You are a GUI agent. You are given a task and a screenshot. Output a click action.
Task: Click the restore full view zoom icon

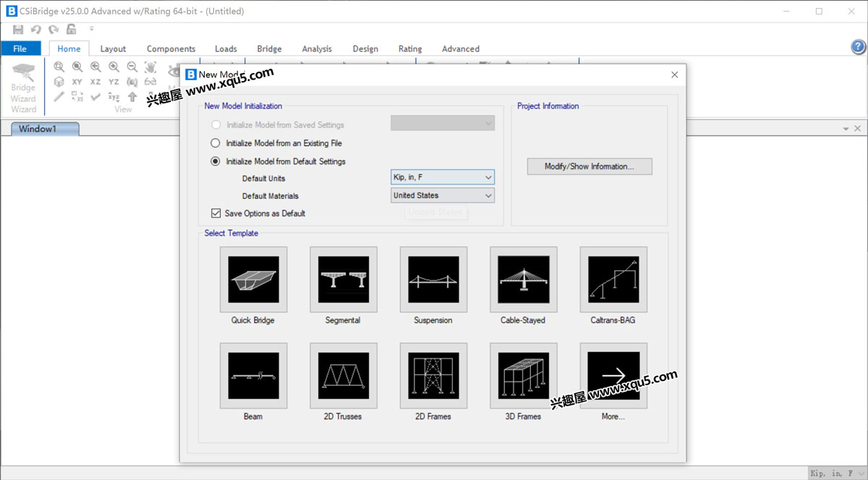point(77,67)
